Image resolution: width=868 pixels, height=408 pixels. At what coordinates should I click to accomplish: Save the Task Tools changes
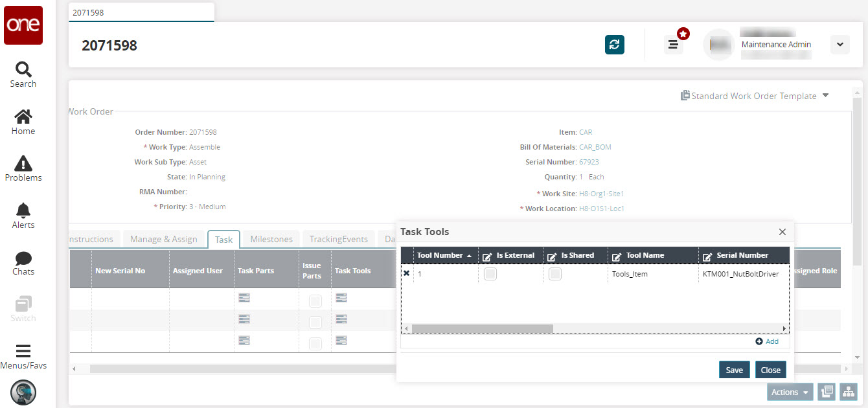pos(734,370)
